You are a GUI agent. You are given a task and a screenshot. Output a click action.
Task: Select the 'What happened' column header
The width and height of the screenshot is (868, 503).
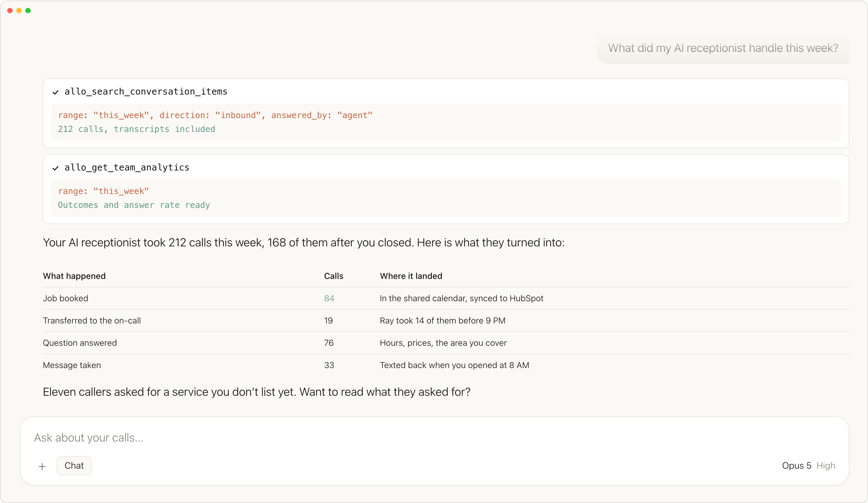74,276
